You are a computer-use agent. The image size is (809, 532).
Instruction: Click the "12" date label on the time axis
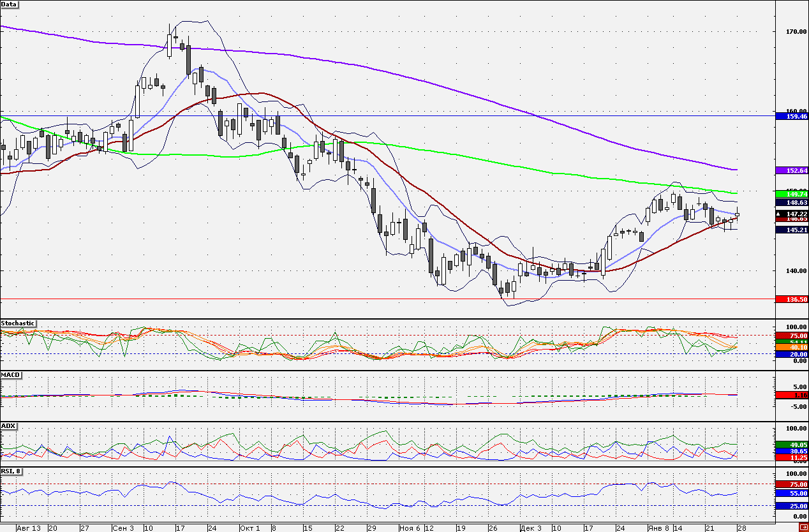click(429, 528)
